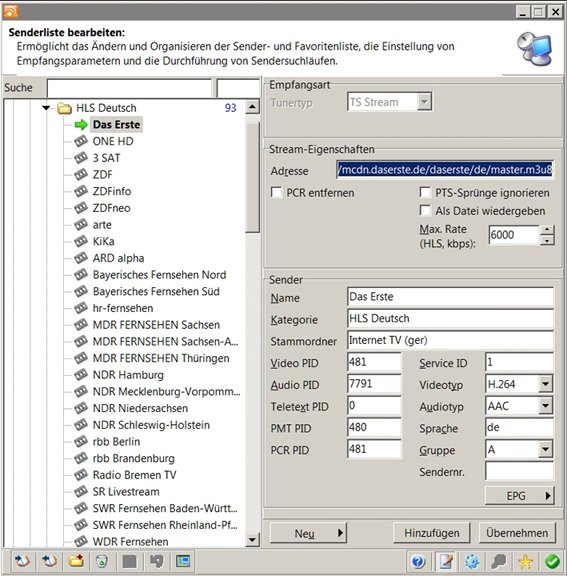Click the film icon beside KiKa
This screenshot has height=576, width=567.
tap(81, 241)
